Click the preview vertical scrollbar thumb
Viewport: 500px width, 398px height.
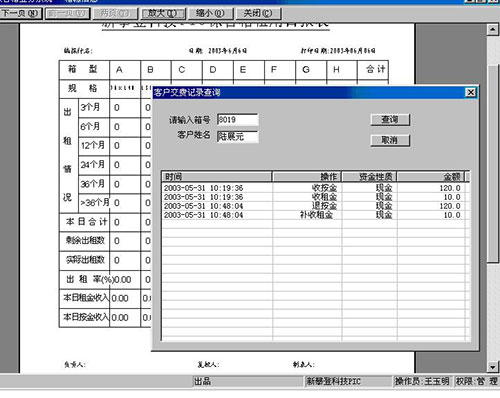(x=493, y=163)
